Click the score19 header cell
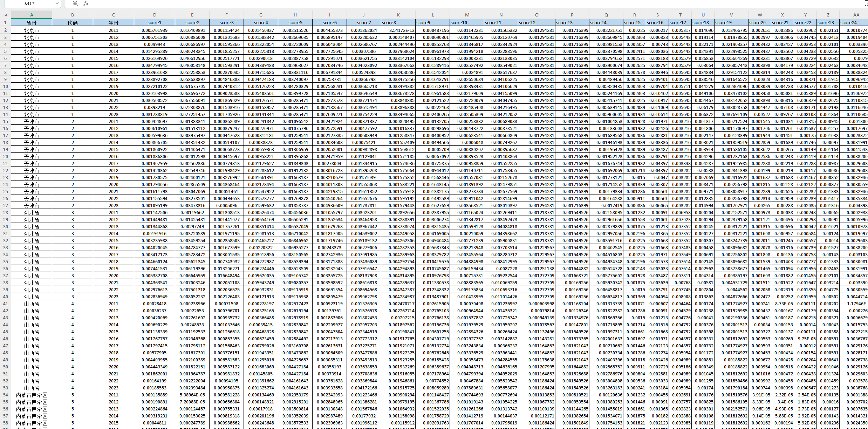This screenshot has width=868, height=429. (731, 22)
